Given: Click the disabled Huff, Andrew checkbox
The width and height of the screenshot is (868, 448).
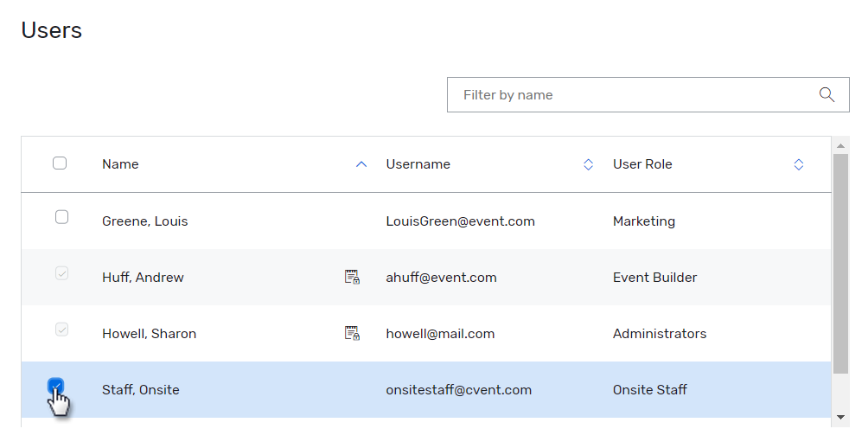Looking at the screenshot, I should tap(61, 273).
